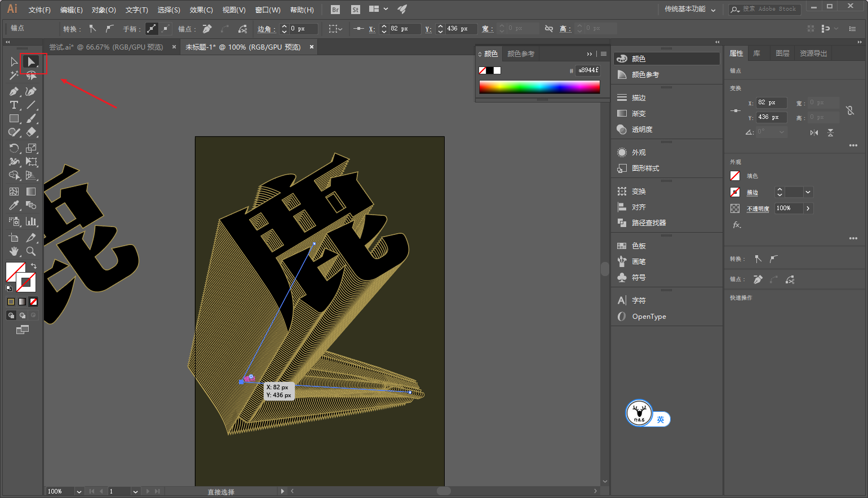Select the Zoom magnifier tool
This screenshot has height=498, width=868.
(x=31, y=251)
